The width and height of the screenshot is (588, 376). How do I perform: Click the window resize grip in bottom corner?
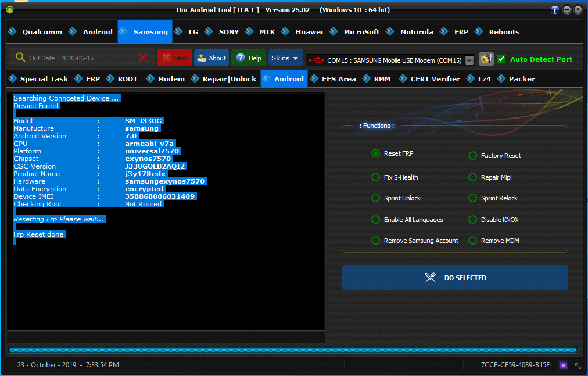click(x=578, y=366)
